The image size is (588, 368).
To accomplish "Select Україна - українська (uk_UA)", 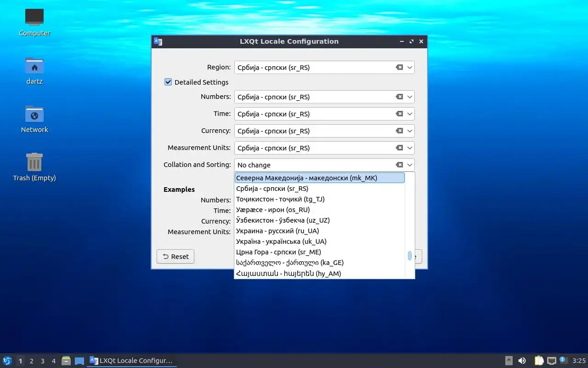I will point(320,241).
